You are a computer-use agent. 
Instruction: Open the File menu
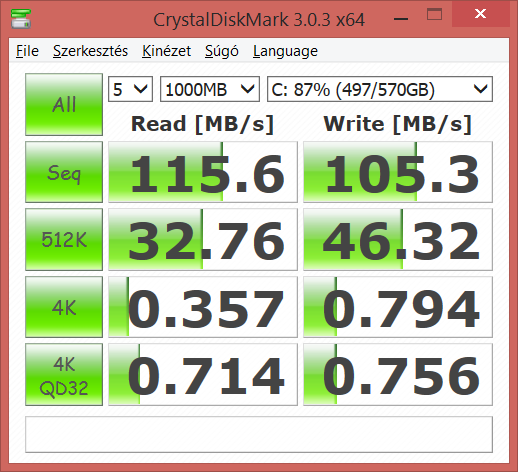[27, 51]
